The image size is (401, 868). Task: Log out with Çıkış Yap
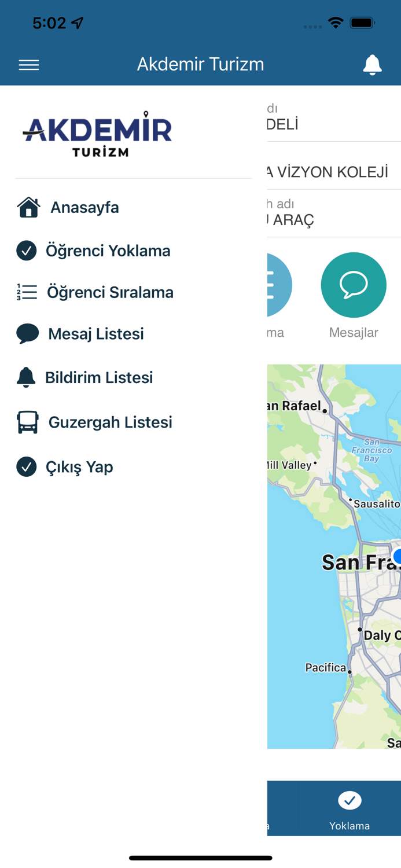(x=79, y=467)
